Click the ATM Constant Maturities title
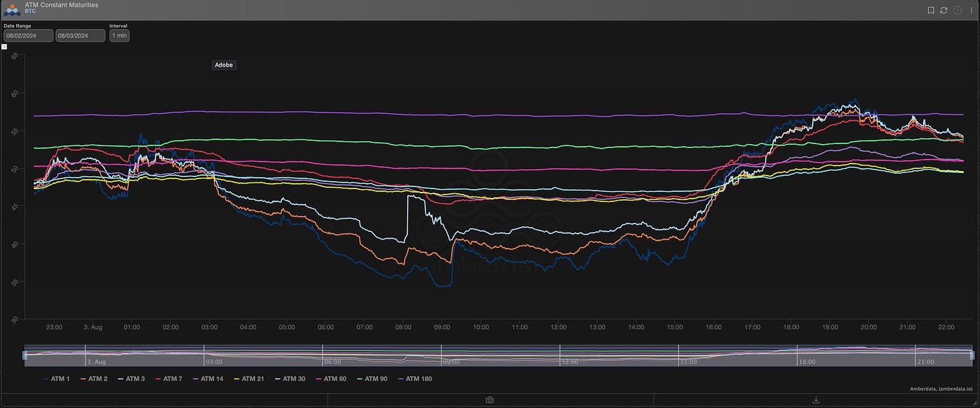The width and height of the screenshot is (980, 408). tap(61, 5)
